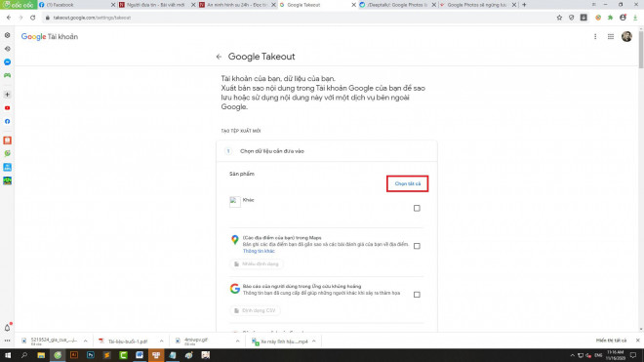
Task: Open the 4mivpv.gif downloaded file
Action: pos(201,342)
